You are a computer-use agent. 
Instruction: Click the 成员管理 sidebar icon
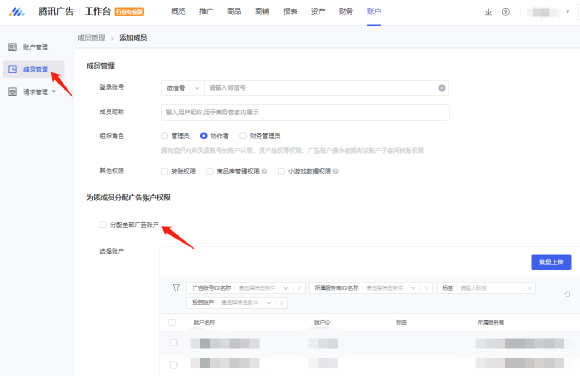click(13, 69)
